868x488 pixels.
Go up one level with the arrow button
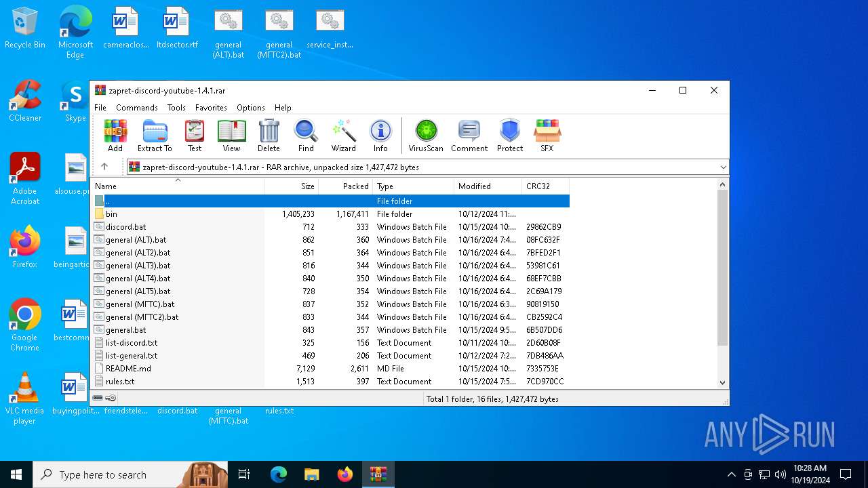(x=104, y=167)
